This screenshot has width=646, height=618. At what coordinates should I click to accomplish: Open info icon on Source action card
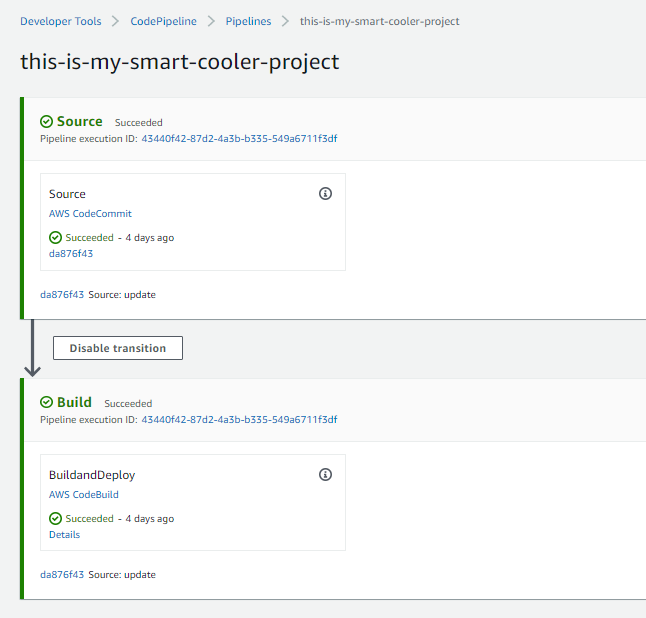pos(325,193)
